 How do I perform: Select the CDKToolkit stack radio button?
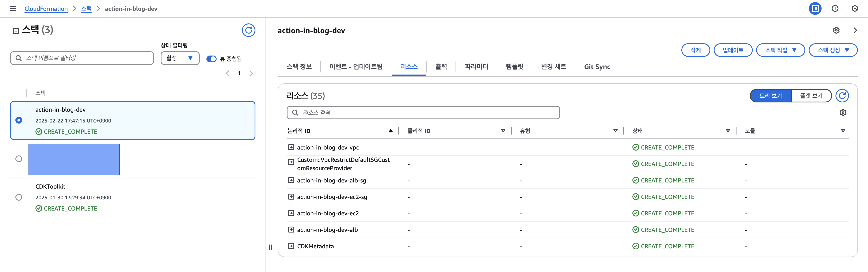click(x=19, y=197)
